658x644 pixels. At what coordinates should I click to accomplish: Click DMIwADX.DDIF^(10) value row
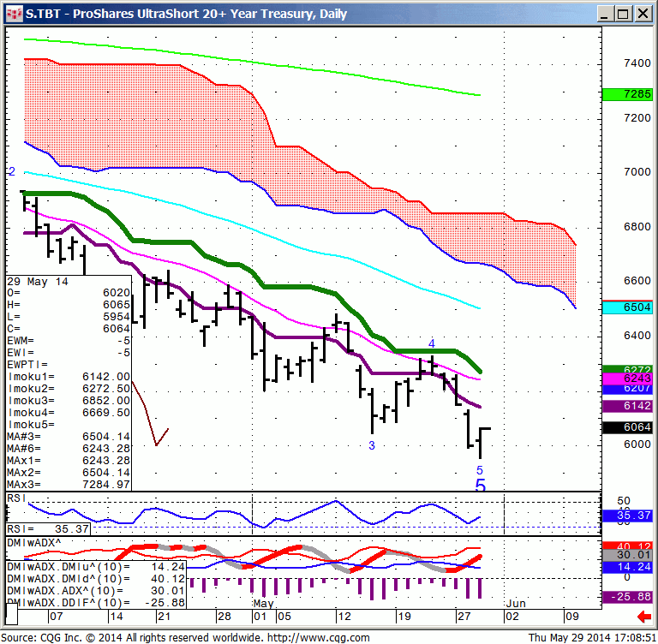click(x=96, y=603)
